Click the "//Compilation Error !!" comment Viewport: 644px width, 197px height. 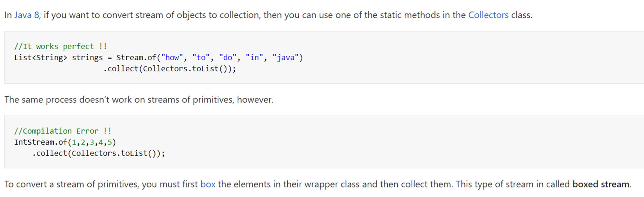(x=62, y=131)
